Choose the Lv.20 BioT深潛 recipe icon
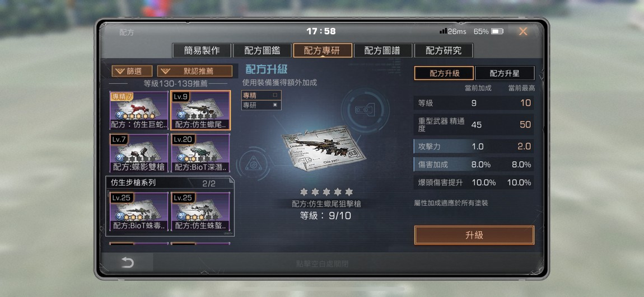The height and width of the screenshot is (297, 644). (200, 153)
